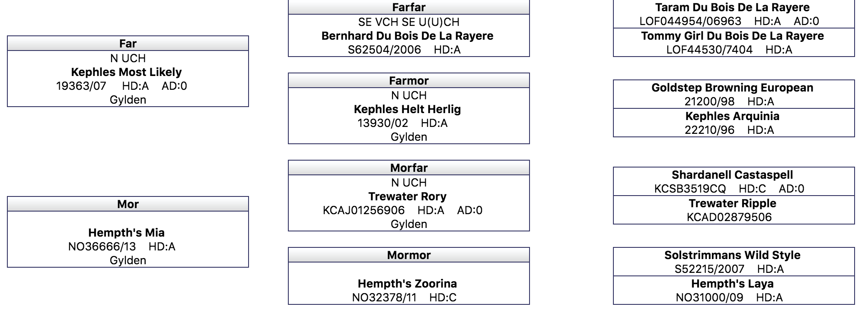This screenshot has width=868, height=310.
Task: Click Trewater Rory name
Action: [407, 196]
